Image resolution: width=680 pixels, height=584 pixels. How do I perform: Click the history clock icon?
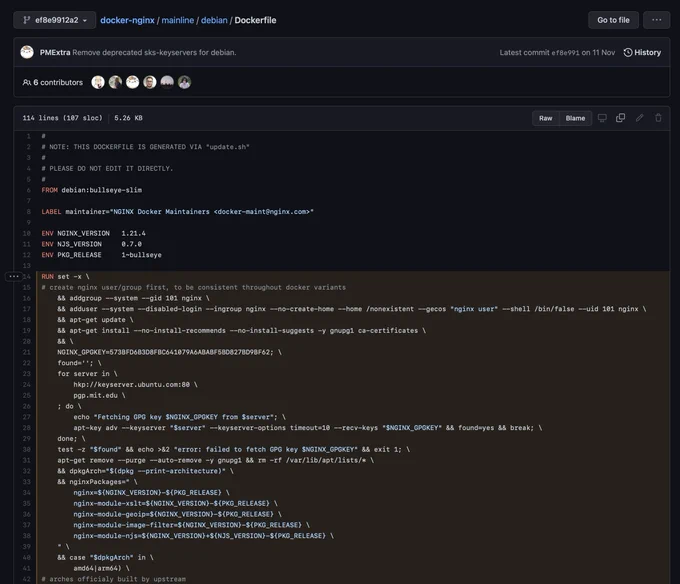point(628,52)
